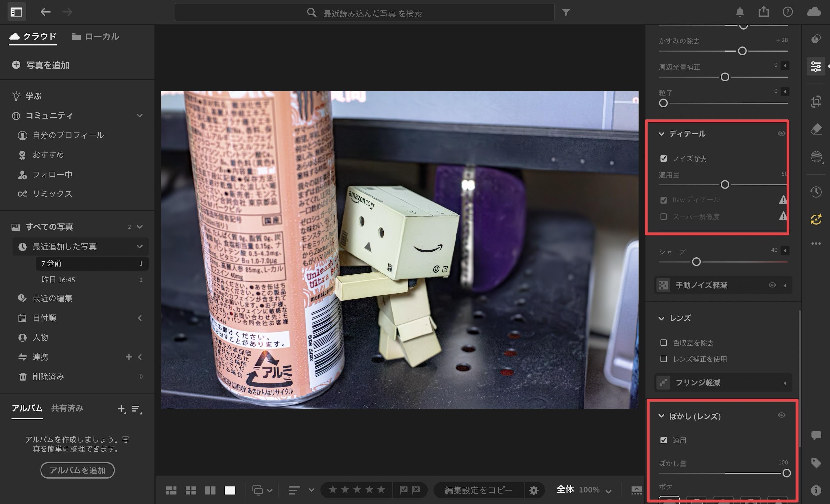The width and height of the screenshot is (830, 504).
Task: Collapse the コミュニティ section
Action: click(139, 115)
